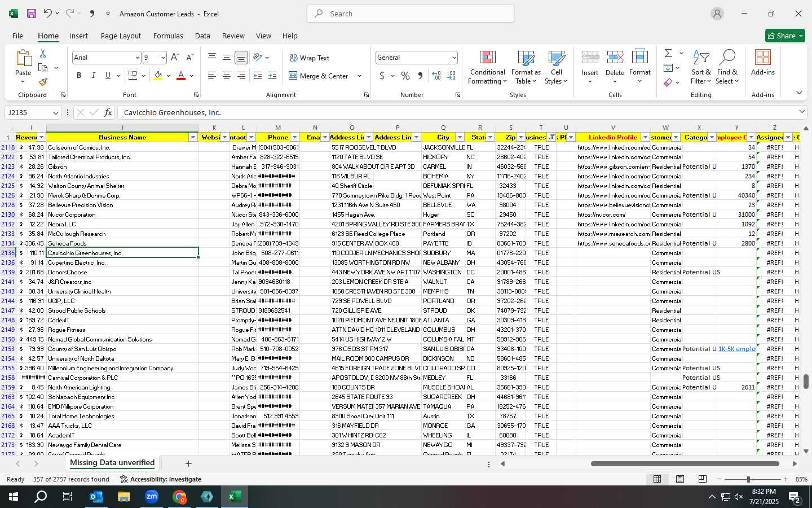Toggle Wrap Text

point(309,58)
